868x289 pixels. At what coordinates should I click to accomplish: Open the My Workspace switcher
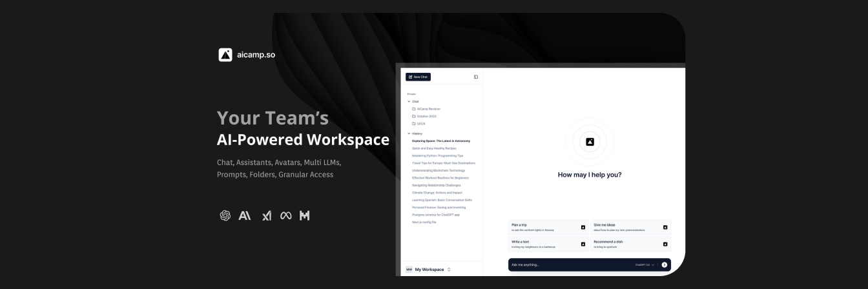pos(429,269)
